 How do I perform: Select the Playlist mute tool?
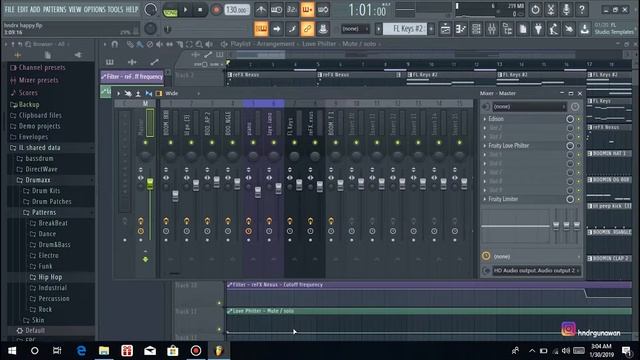[x=159, y=44]
